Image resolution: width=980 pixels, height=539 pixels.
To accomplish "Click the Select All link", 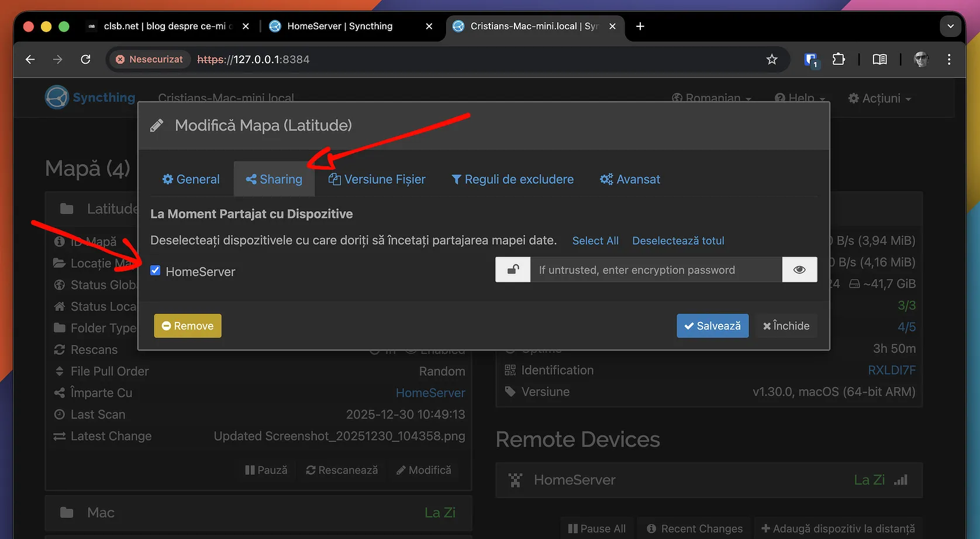I will pos(595,241).
